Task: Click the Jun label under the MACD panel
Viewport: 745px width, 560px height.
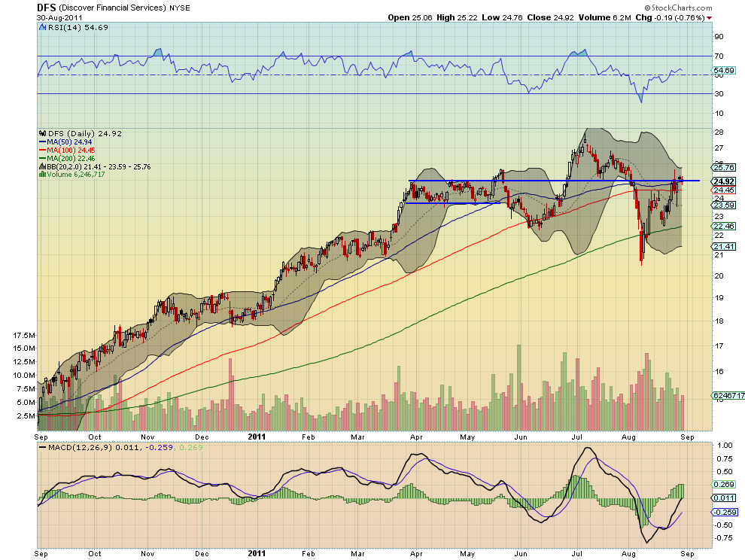Action: [x=521, y=554]
